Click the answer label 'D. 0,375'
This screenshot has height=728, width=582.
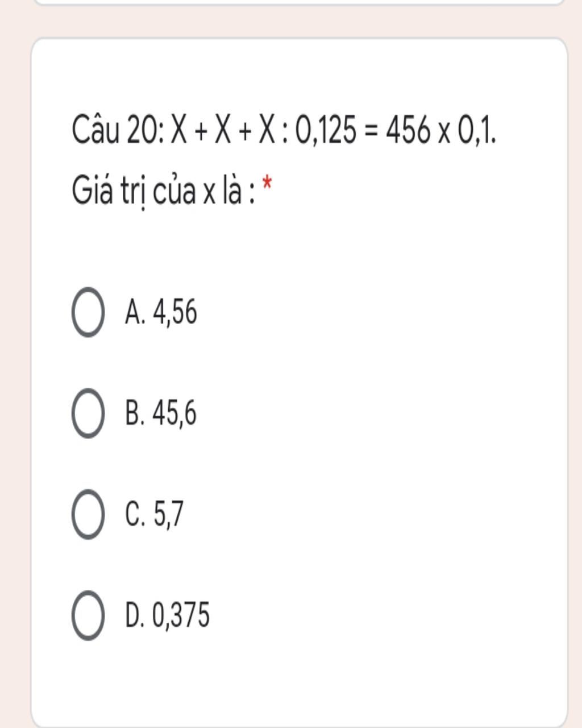(167, 615)
